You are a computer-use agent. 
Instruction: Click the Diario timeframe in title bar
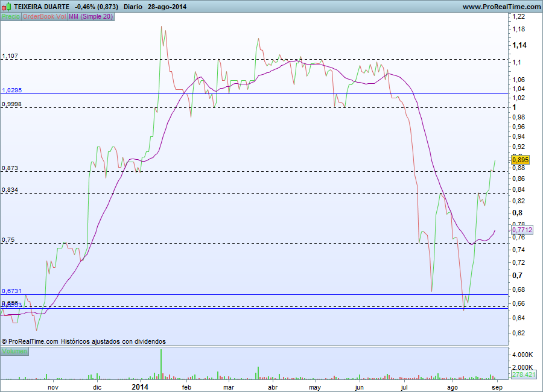tap(133, 6)
